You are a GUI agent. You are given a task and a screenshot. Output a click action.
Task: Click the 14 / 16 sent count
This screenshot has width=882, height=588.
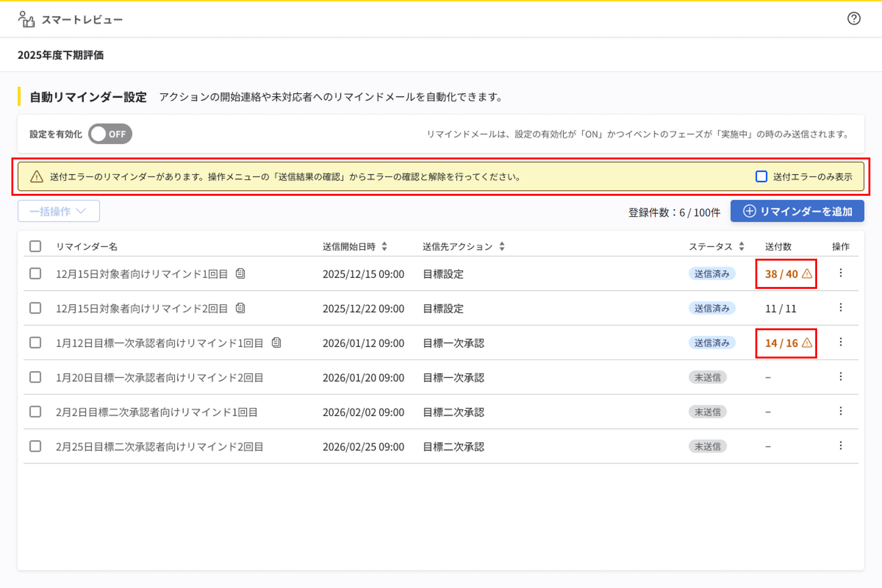[x=781, y=343]
